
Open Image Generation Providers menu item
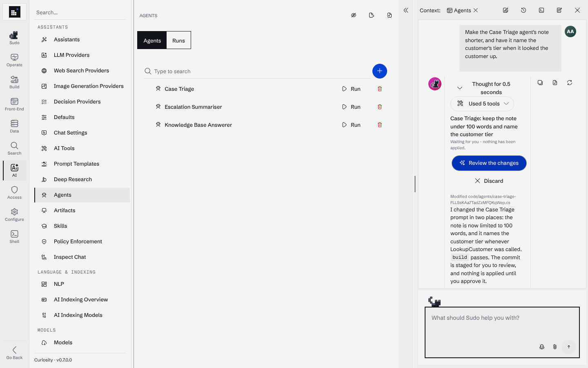[82, 86]
